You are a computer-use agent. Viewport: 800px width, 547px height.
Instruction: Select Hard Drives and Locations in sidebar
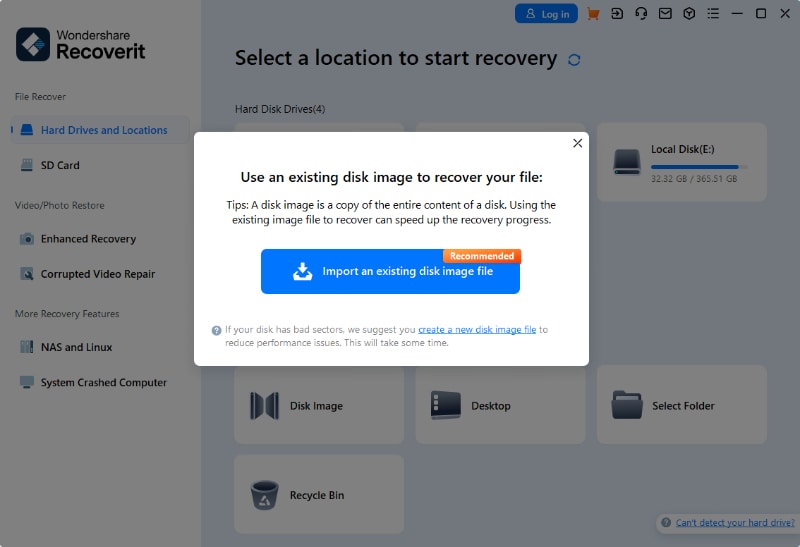coord(100,130)
